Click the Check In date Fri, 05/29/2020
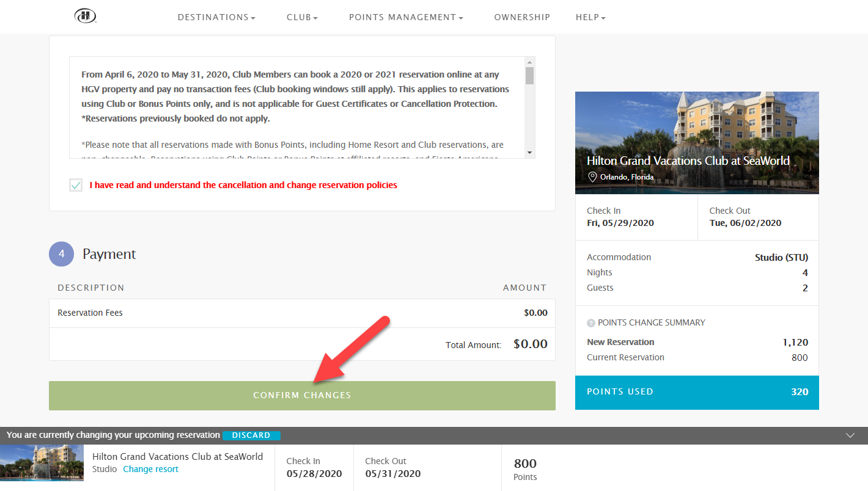The image size is (868, 491). [620, 223]
